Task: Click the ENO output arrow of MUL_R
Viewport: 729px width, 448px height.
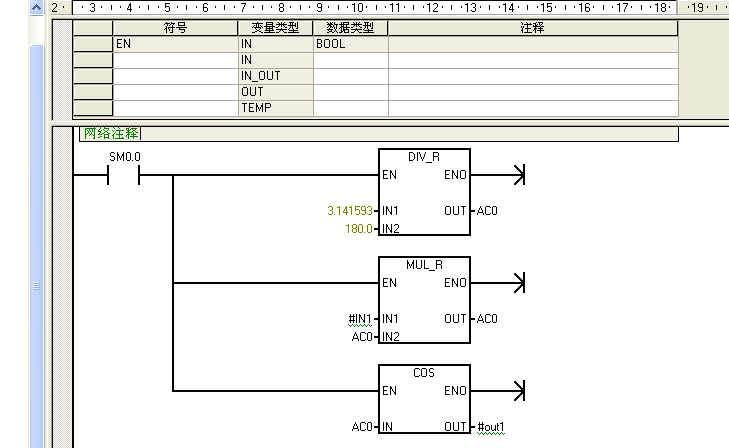Action: coord(517,283)
